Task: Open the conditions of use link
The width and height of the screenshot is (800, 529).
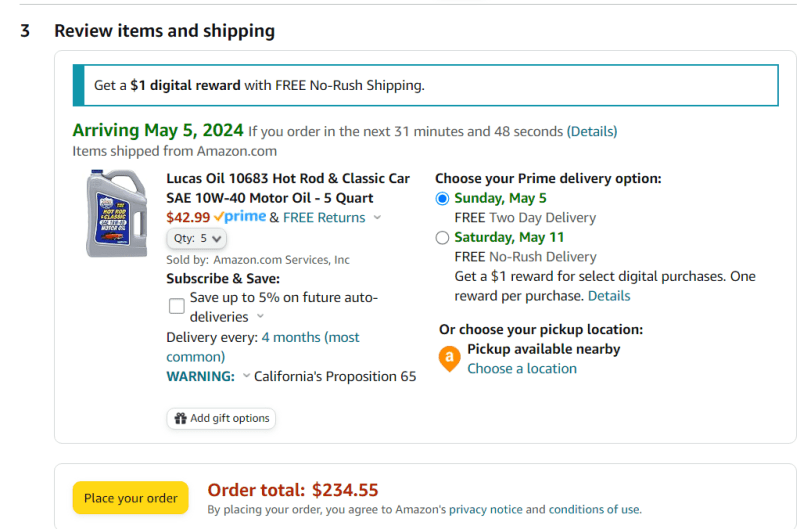Action: pos(593,509)
